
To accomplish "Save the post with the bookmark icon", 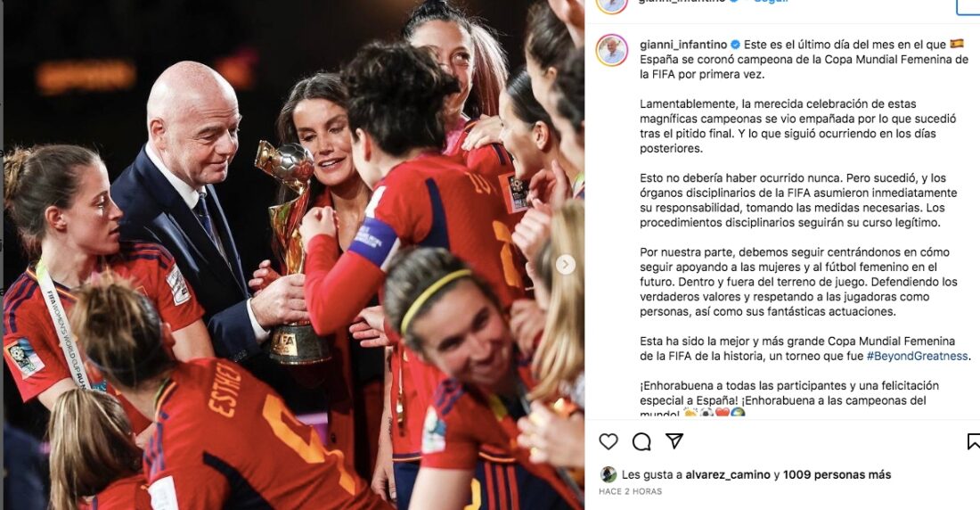I will [x=973, y=441].
